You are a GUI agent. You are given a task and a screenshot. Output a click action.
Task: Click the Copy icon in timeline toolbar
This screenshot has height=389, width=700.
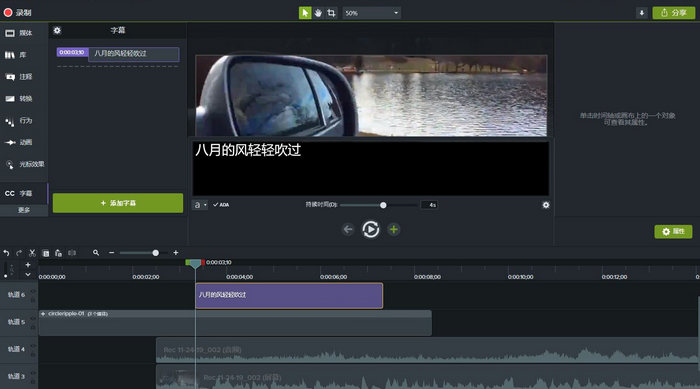[x=46, y=253]
